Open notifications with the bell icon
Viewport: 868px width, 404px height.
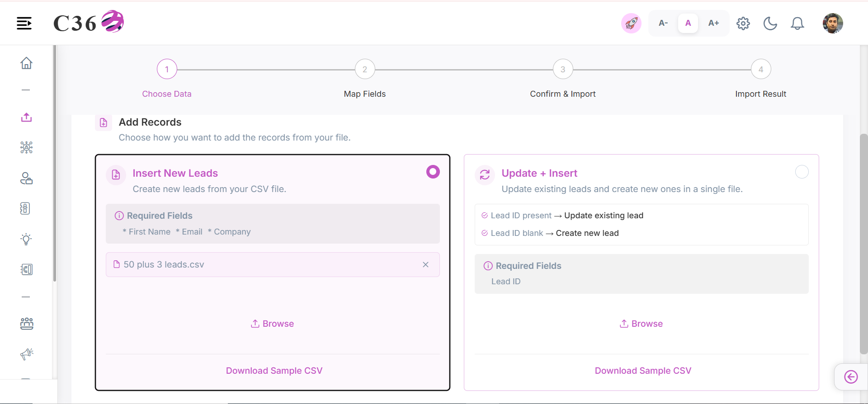click(797, 23)
